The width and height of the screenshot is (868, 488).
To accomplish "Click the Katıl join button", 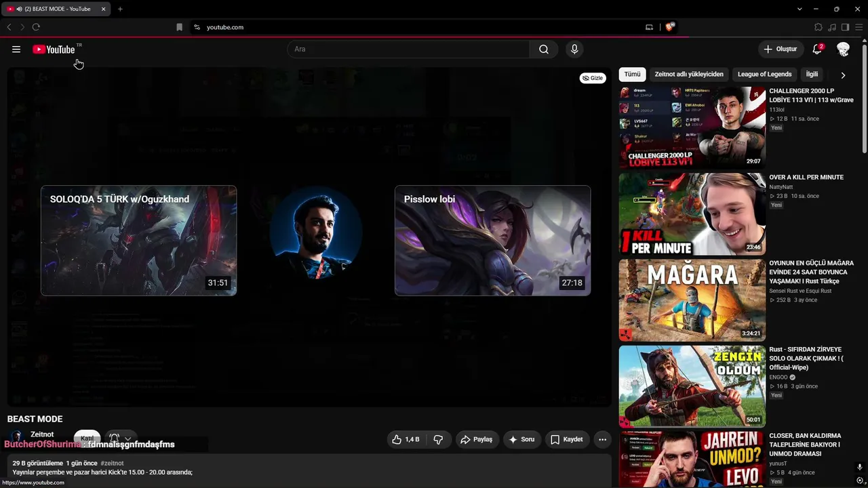I will tap(87, 439).
